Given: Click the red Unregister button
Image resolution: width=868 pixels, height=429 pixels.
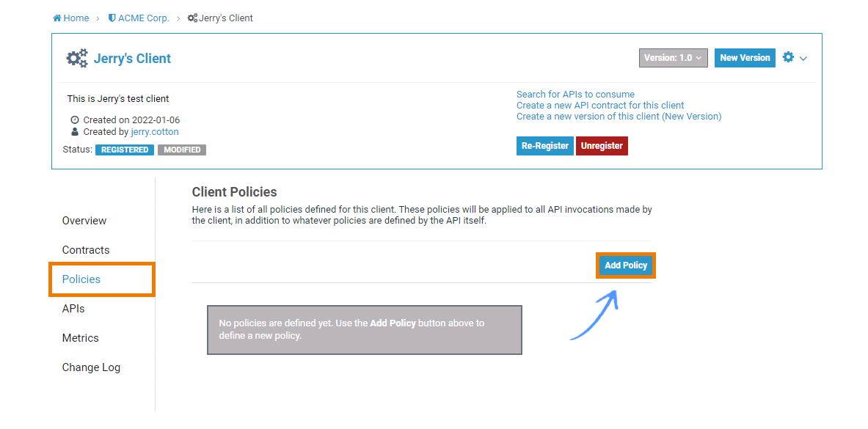Looking at the screenshot, I should point(602,146).
